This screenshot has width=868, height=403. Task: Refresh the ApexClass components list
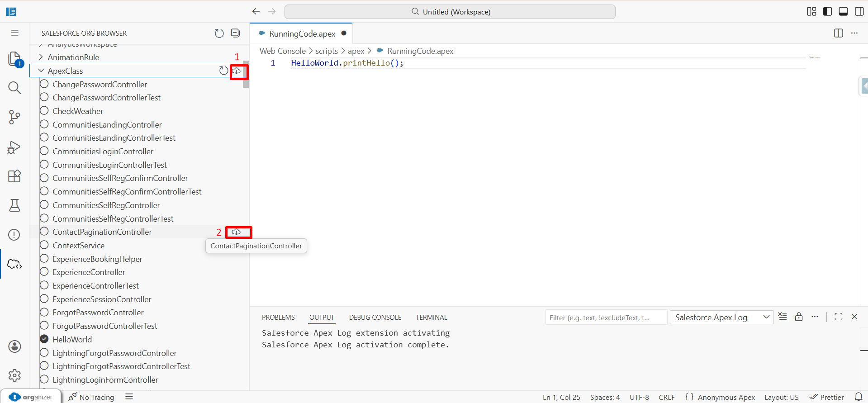(223, 71)
